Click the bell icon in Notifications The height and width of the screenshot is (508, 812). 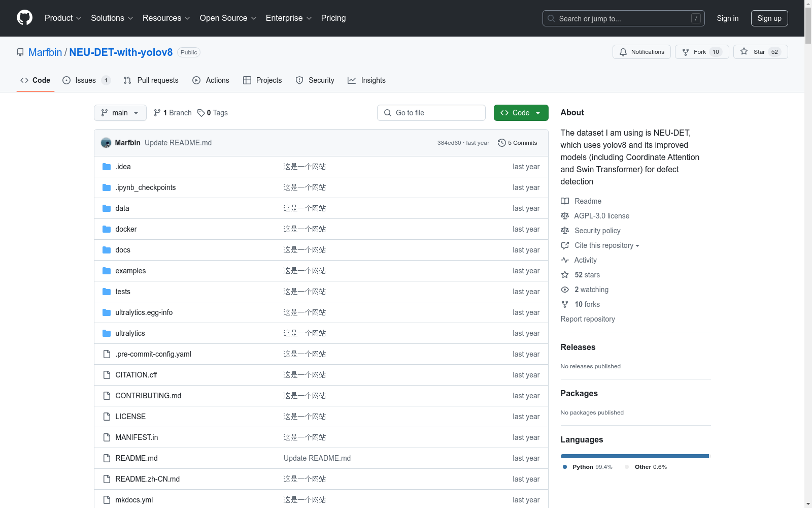(x=623, y=52)
